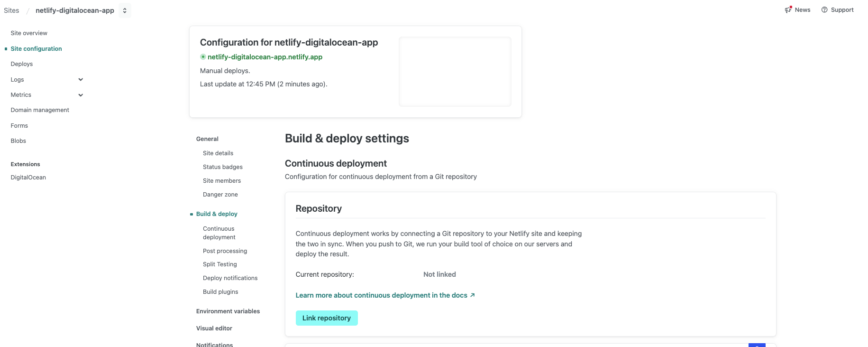868x347 pixels.
Task: Click the Support link in header
Action: click(x=842, y=10)
